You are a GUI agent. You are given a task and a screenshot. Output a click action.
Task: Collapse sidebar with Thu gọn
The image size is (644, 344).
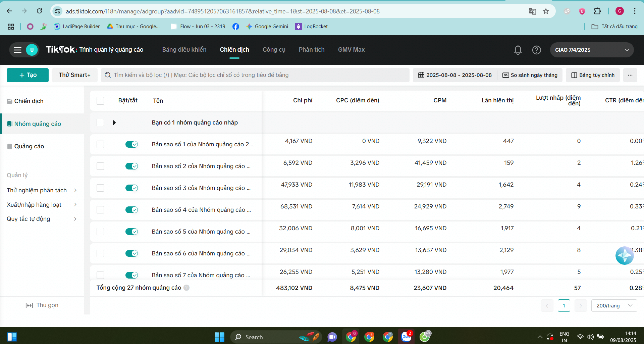point(42,305)
